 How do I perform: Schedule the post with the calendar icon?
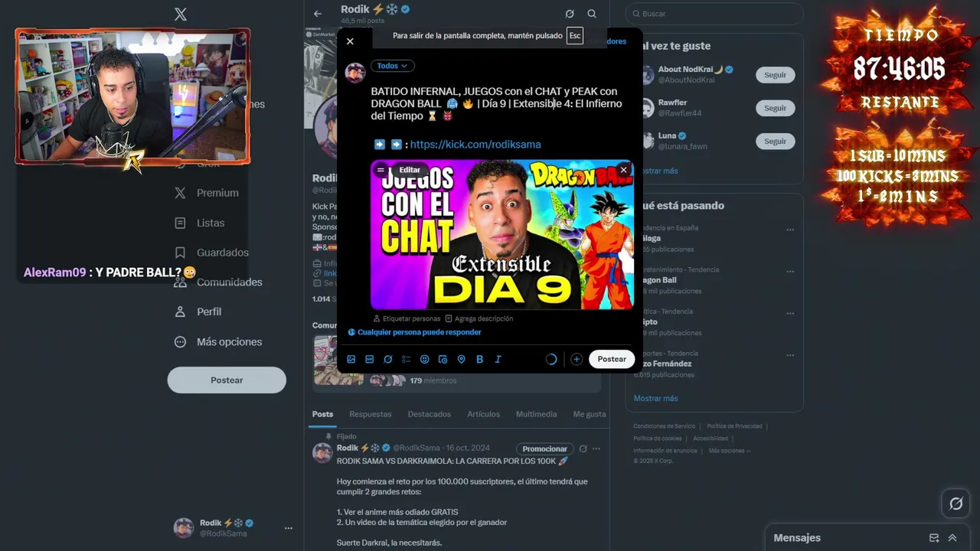click(443, 359)
